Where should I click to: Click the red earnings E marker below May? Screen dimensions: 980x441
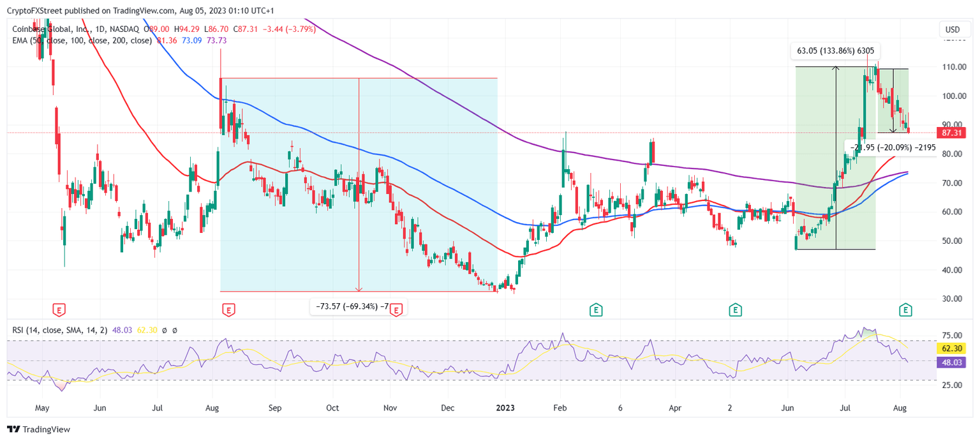(59, 310)
